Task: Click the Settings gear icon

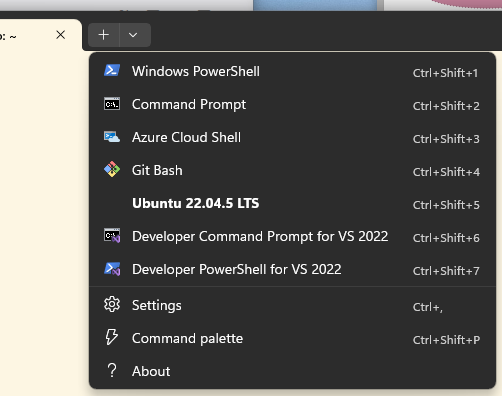Action: point(112,304)
